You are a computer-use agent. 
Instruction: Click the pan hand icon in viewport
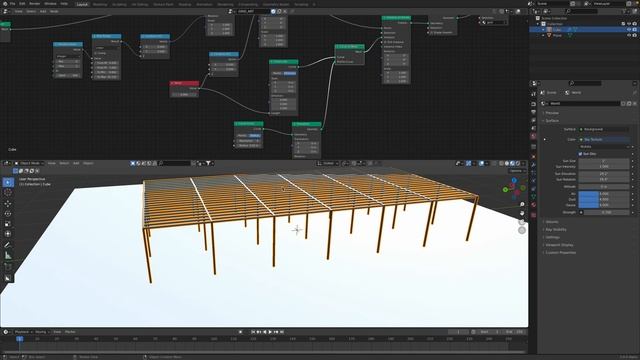(x=522, y=213)
